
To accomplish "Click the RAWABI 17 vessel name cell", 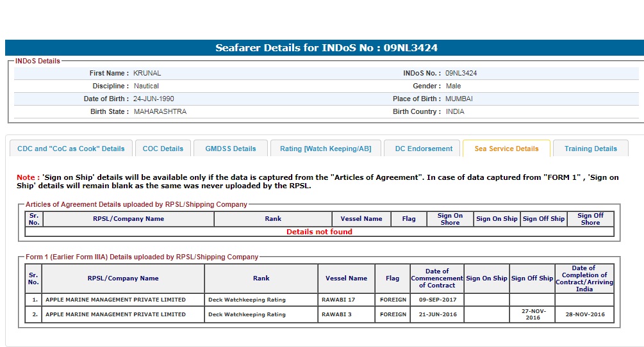I will (x=337, y=300).
